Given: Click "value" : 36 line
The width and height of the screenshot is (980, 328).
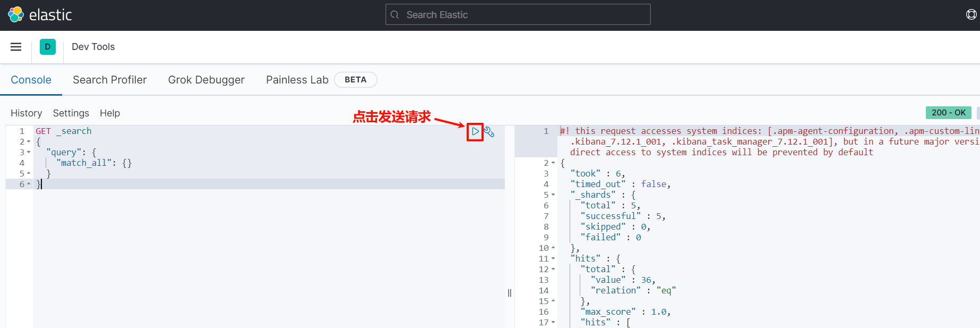Looking at the screenshot, I should coord(623,280).
